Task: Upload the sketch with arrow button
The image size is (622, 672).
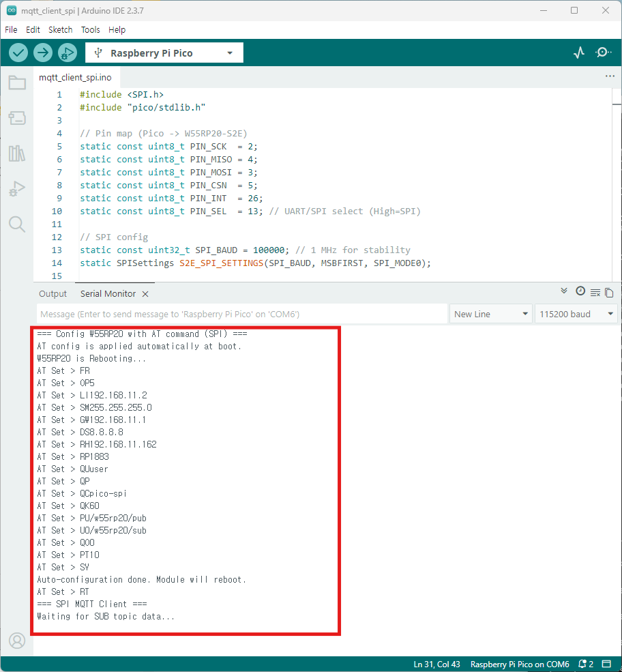Action: coord(43,53)
